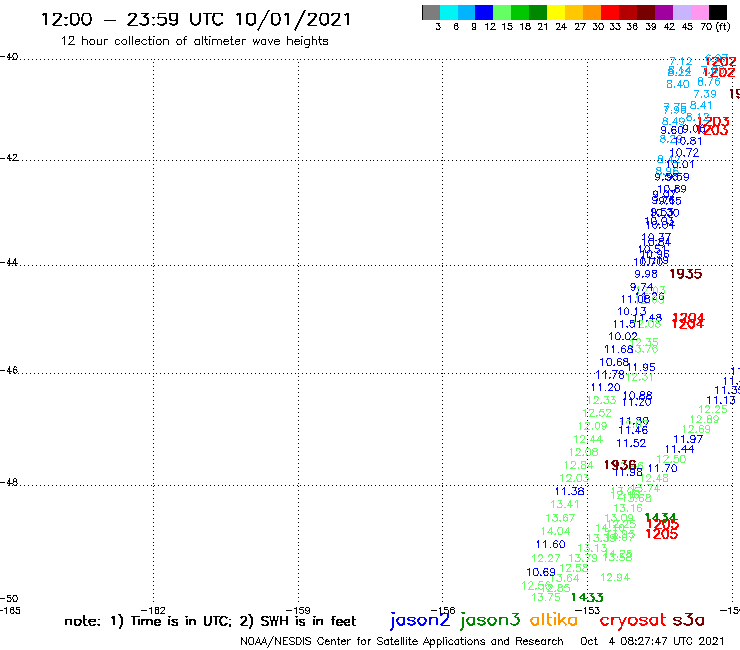Image resolution: width=740 pixels, height=650 pixels.
Task: Select the yellow legend swatch
Action: 556,12
